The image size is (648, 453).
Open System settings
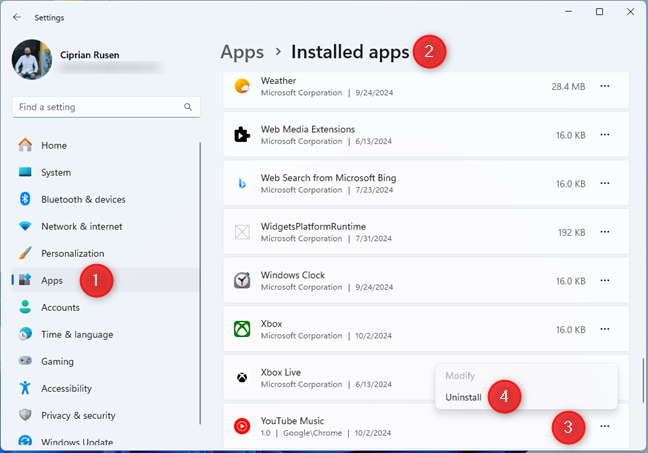click(x=105, y=172)
